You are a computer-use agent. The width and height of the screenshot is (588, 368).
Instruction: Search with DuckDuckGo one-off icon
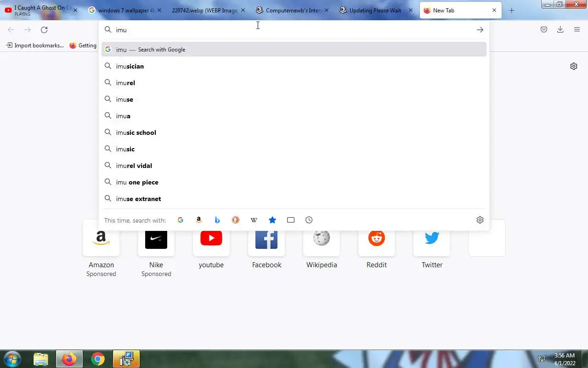236,220
